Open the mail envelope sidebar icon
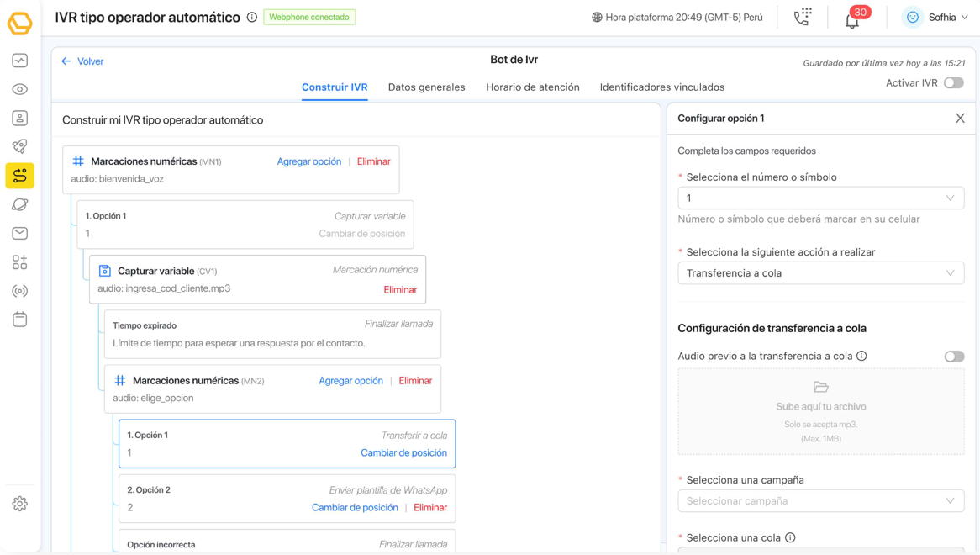 (x=20, y=233)
